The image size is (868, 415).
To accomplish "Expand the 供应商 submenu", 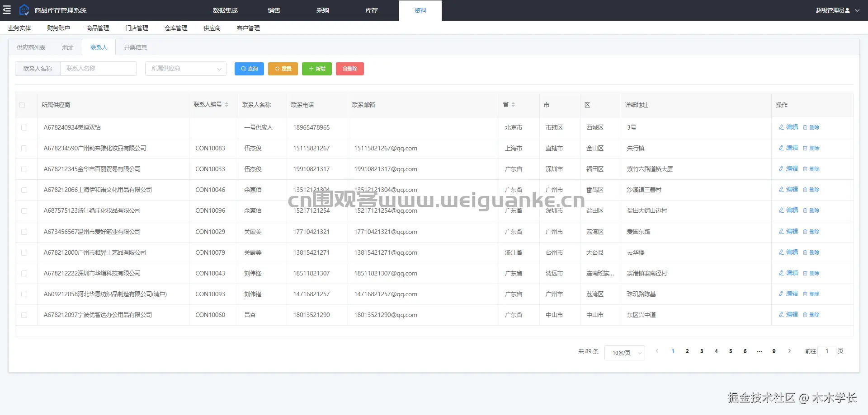I will point(212,28).
